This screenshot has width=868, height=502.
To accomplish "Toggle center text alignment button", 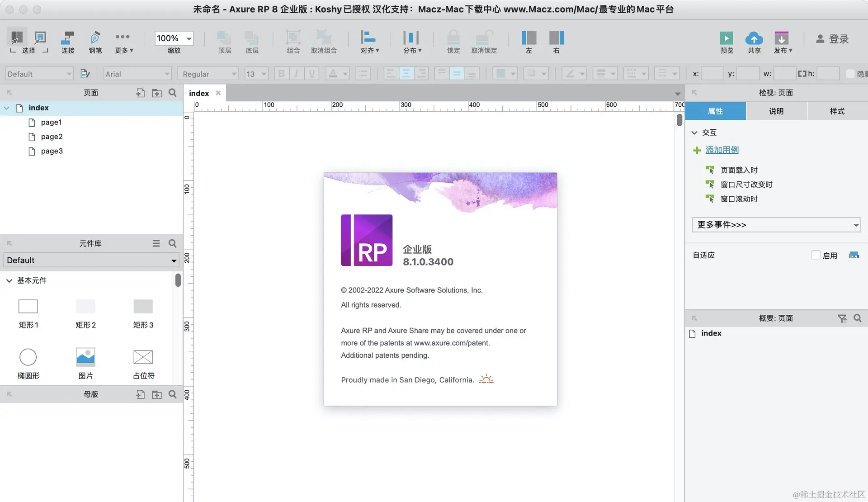I will 406,74.
